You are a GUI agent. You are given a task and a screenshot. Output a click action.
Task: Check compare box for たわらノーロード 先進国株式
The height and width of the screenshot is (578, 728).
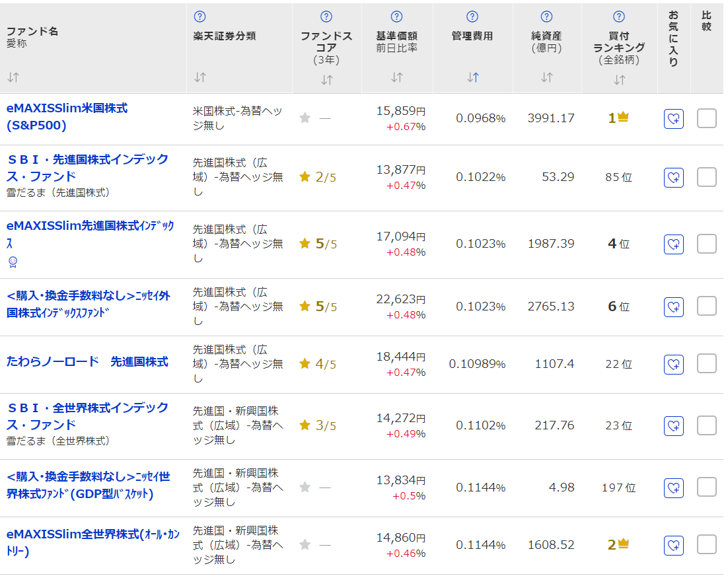pyautogui.click(x=707, y=363)
